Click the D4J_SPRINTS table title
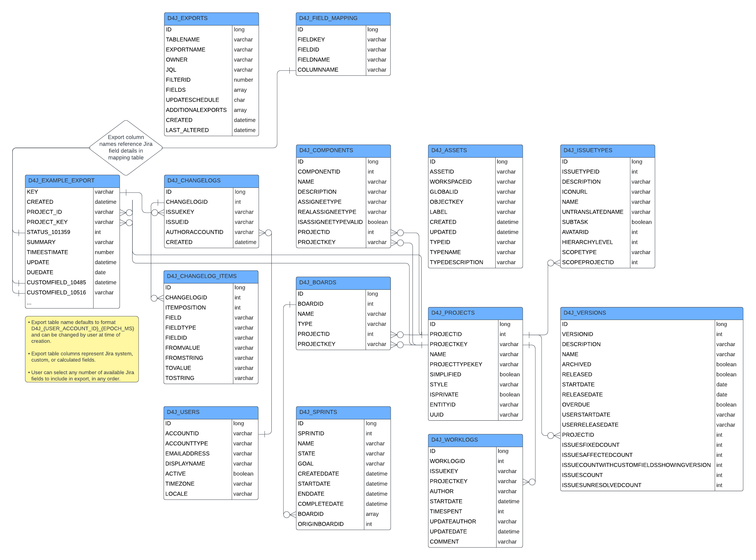 (343, 412)
